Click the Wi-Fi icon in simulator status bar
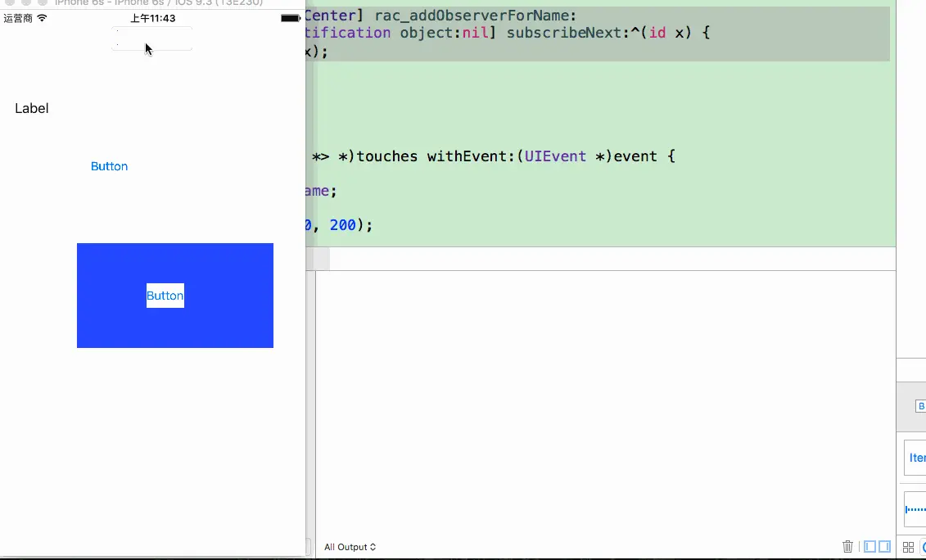The image size is (926, 560). 41,18
